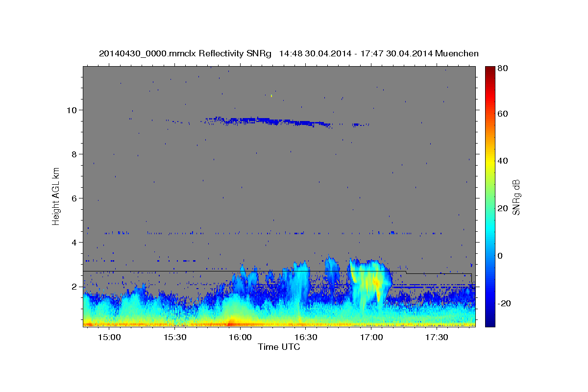Click the 'Time UTC' axis label
588x392 pixels.
(x=279, y=347)
